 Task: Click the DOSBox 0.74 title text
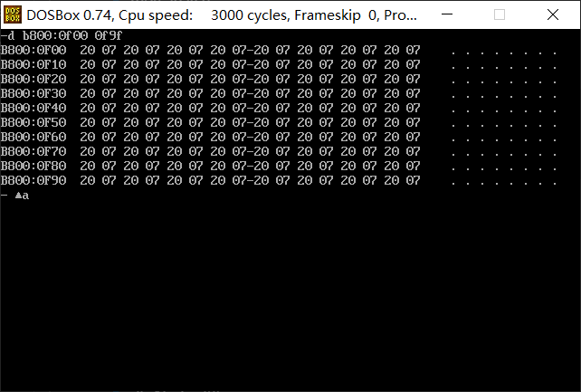click(x=69, y=15)
